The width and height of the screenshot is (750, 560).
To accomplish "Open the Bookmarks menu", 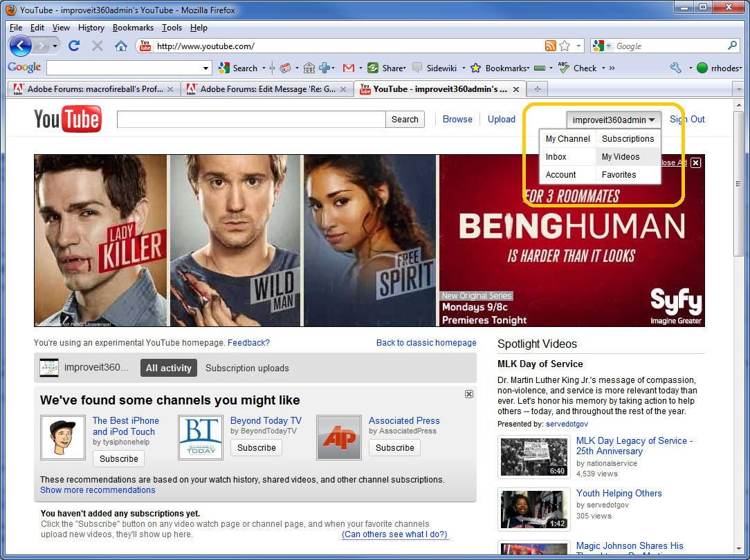I will (133, 28).
